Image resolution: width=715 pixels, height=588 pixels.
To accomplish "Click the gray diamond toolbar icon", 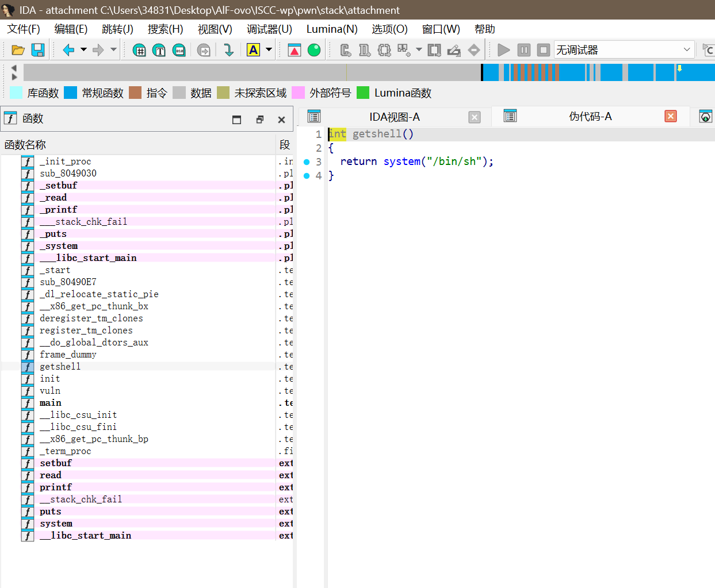I will tap(474, 50).
